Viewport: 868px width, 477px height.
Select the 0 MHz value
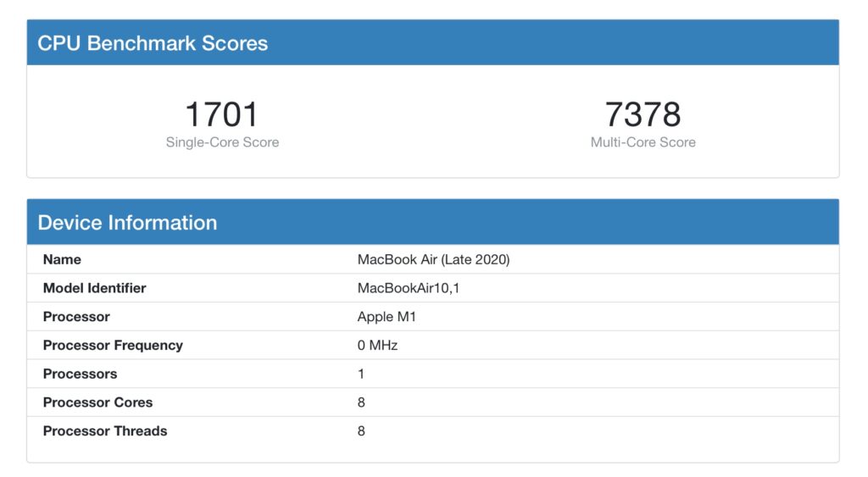[x=377, y=346]
